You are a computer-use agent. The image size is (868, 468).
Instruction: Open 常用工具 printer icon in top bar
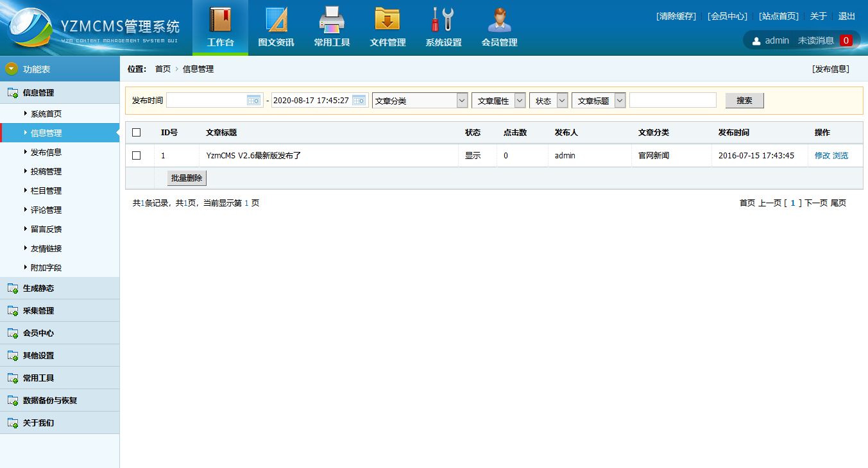pyautogui.click(x=332, y=20)
